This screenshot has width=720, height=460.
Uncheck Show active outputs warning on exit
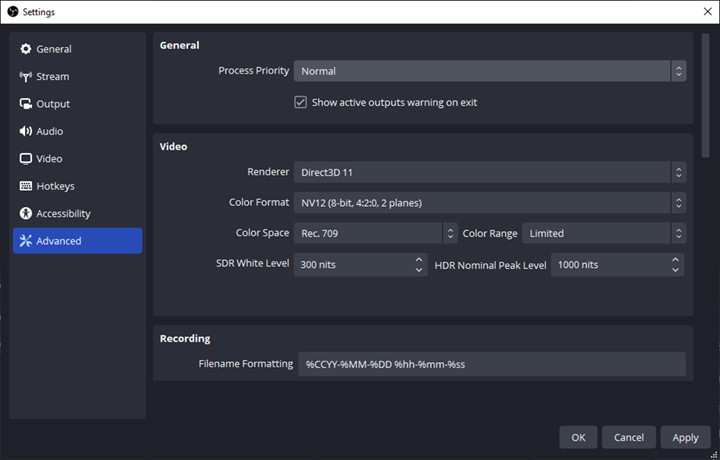tap(300, 102)
